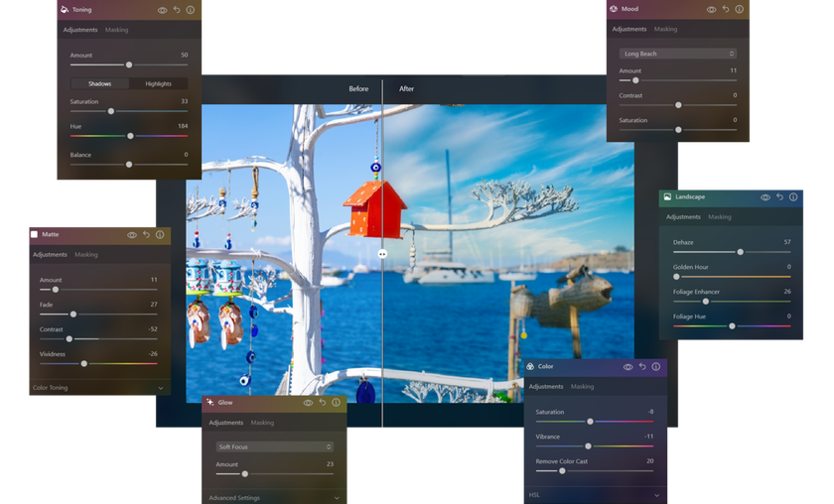Image resolution: width=834 pixels, height=504 pixels.
Task: Open info for the Glow panel
Action: [336, 403]
